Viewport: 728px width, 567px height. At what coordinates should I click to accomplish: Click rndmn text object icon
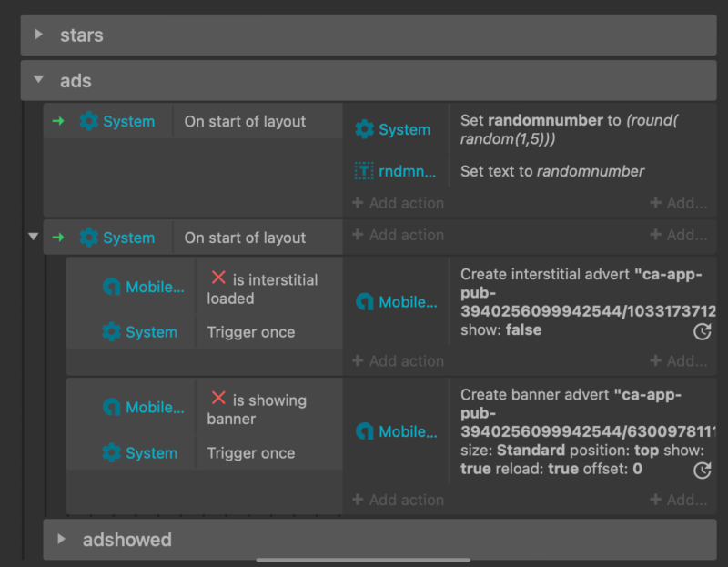[x=364, y=171]
